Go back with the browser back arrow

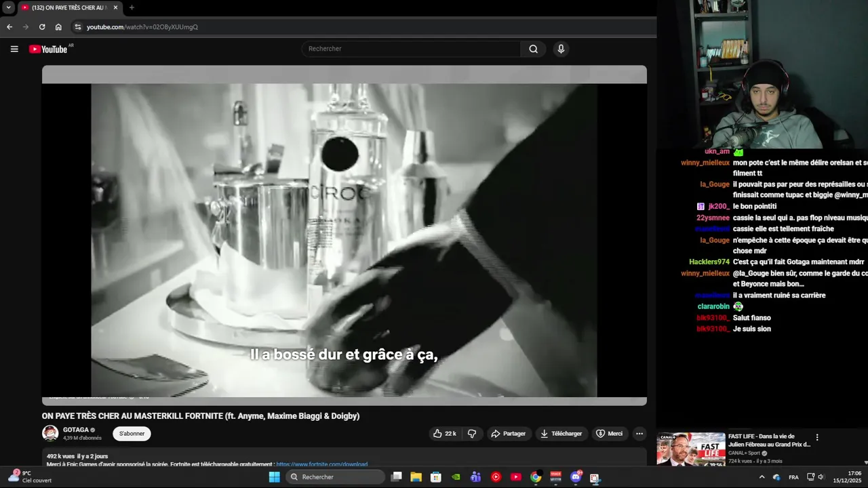pos(9,27)
